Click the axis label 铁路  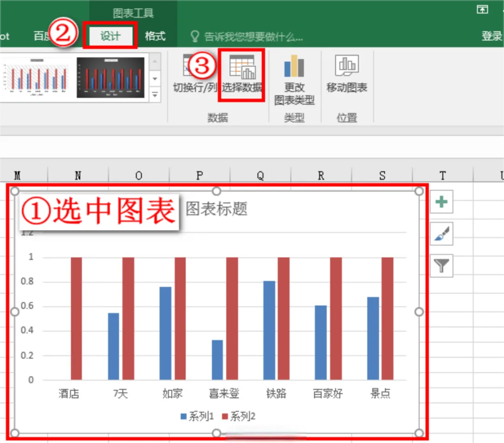tap(276, 393)
